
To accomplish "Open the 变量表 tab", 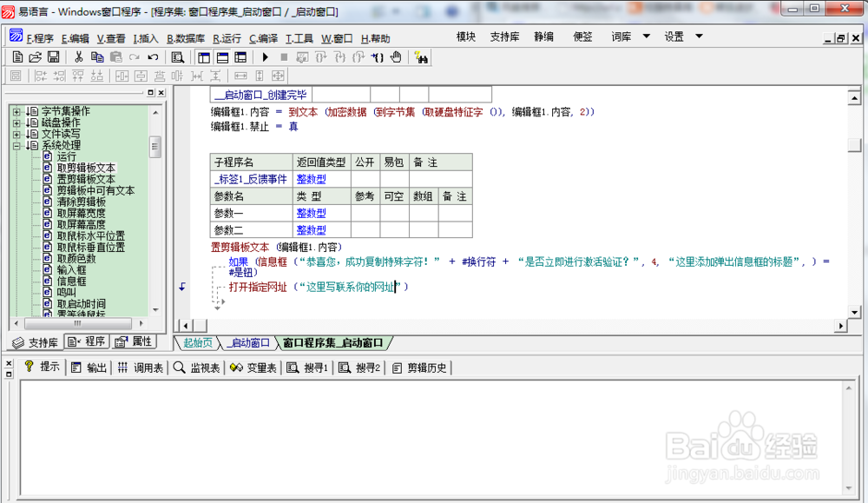I will 253,367.
